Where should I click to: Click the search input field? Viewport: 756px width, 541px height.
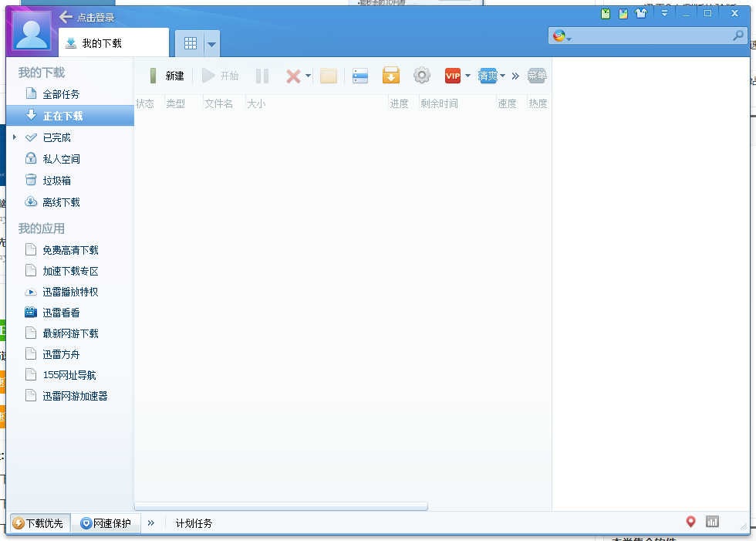(x=652, y=36)
